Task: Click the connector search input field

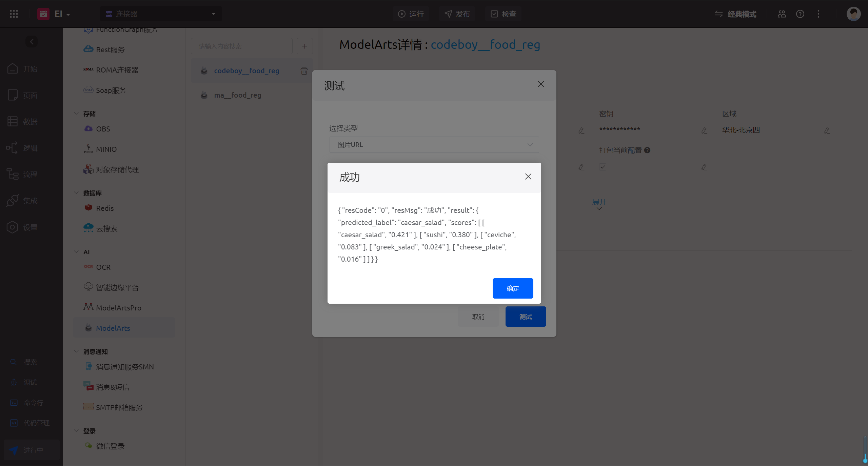Action: click(241, 46)
